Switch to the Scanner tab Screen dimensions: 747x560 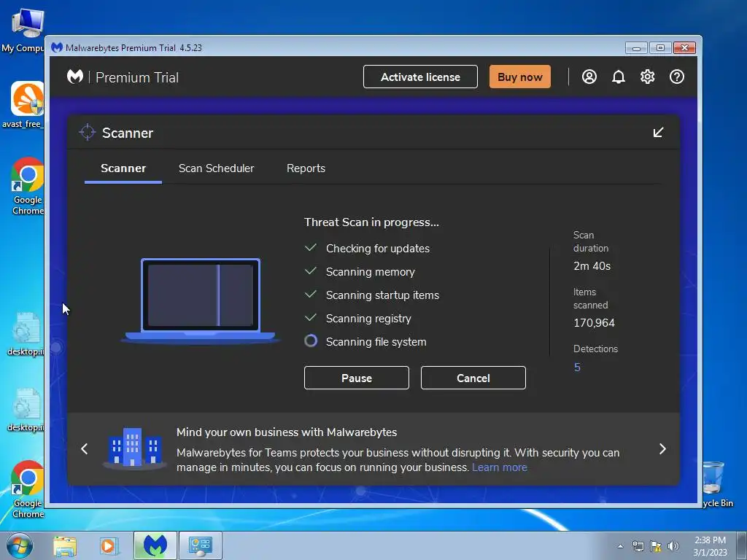[123, 168]
